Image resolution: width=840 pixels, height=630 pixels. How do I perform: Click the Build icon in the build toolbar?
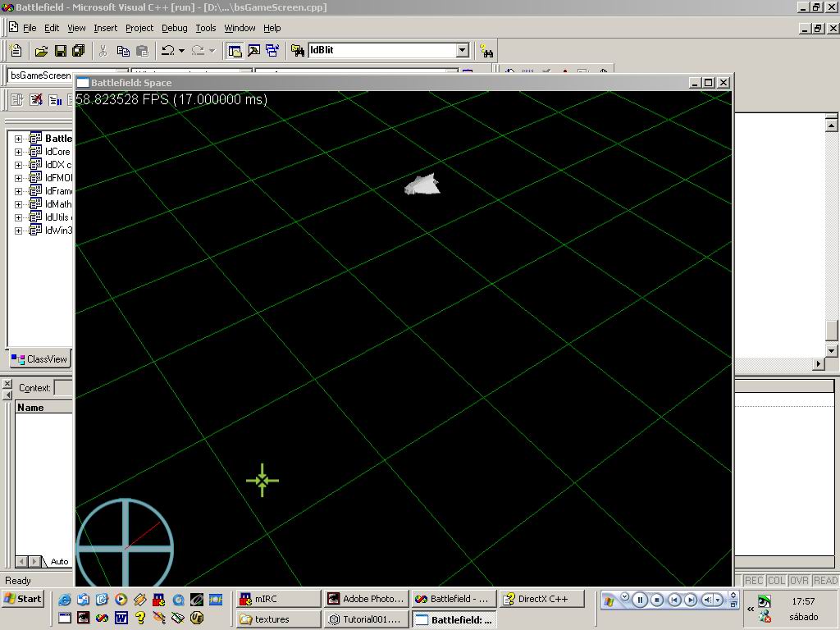55,99
